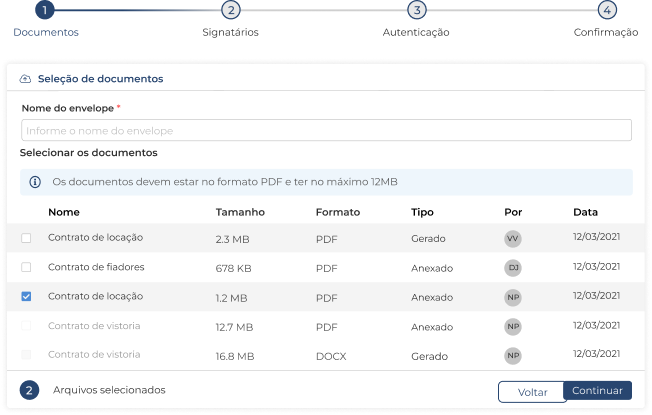Screen dimensions: 652x415
Task: Click the selected files count badge
Action: 29,390
